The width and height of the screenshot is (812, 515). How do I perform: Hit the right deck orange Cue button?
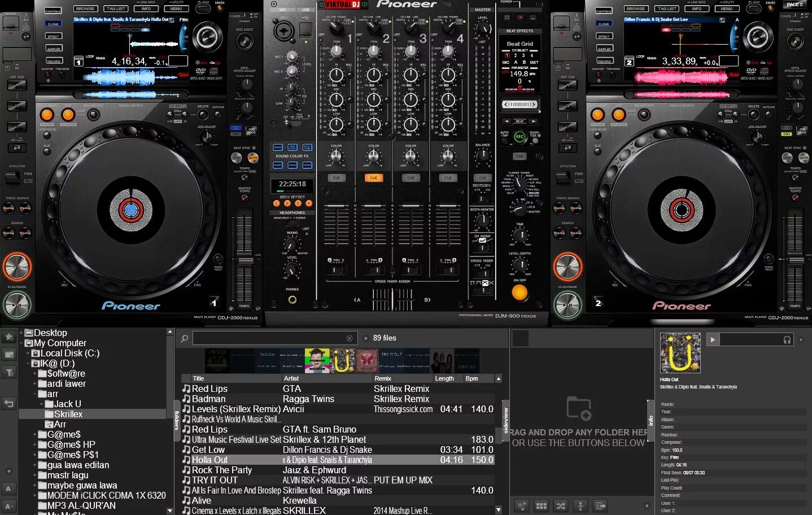(567, 267)
